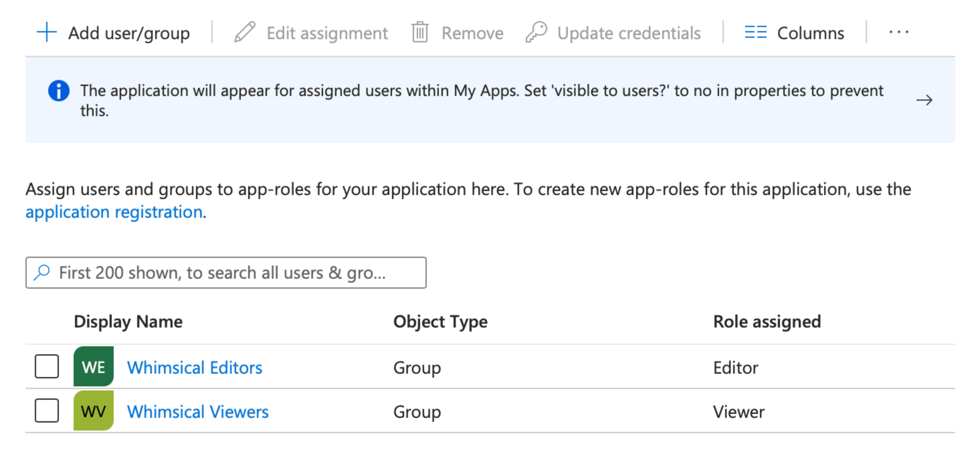980x459 pixels.
Task: Click the WE green avatar thumbnail
Action: point(94,367)
